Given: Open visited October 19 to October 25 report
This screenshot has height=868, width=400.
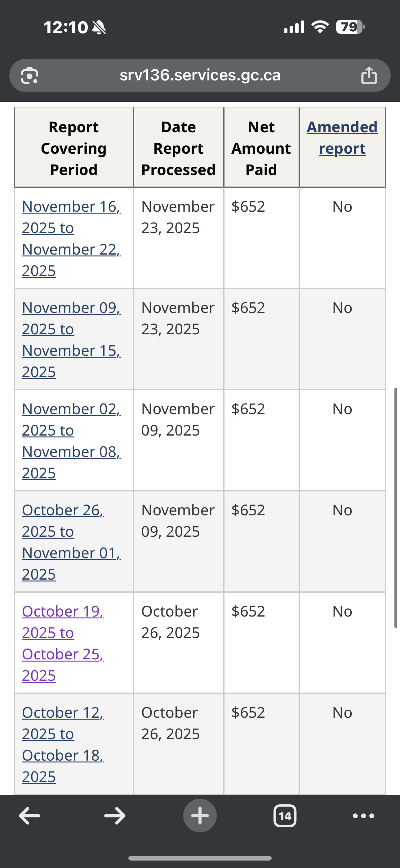Looking at the screenshot, I should (63, 643).
